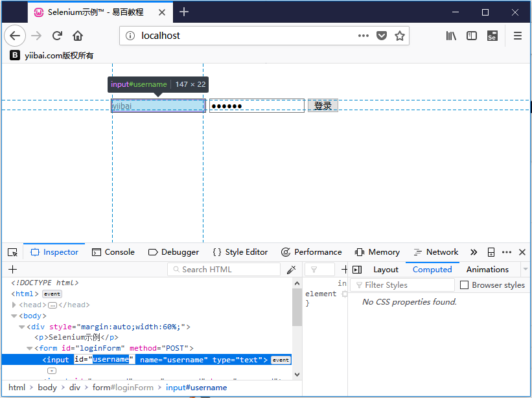Show site information for localhost

click(x=130, y=36)
